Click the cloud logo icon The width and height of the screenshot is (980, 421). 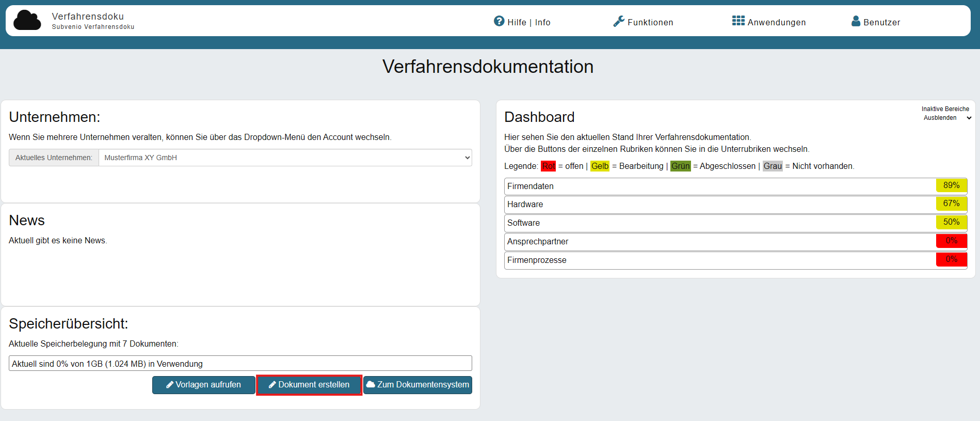27,21
